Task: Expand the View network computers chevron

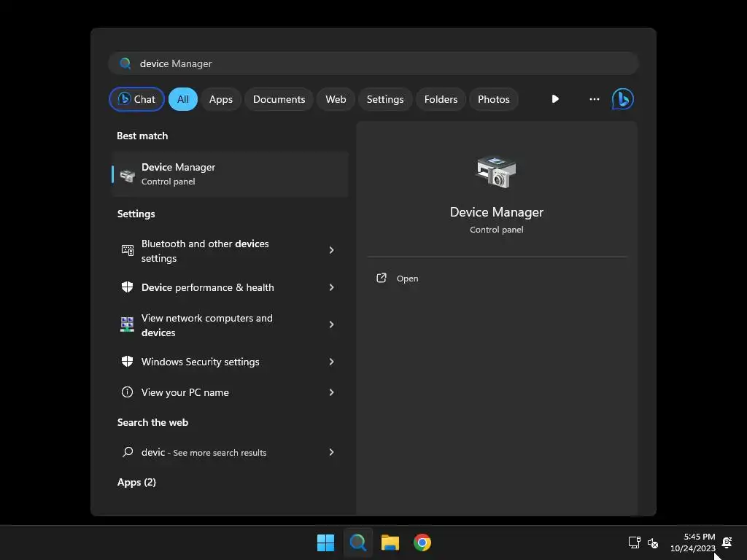Action: (x=332, y=324)
